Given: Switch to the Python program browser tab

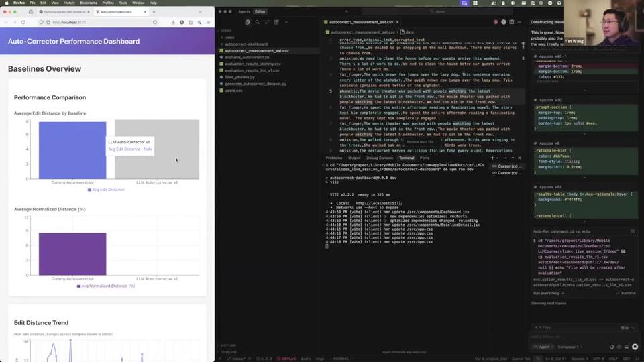Looking at the screenshot, I should 64,12.
